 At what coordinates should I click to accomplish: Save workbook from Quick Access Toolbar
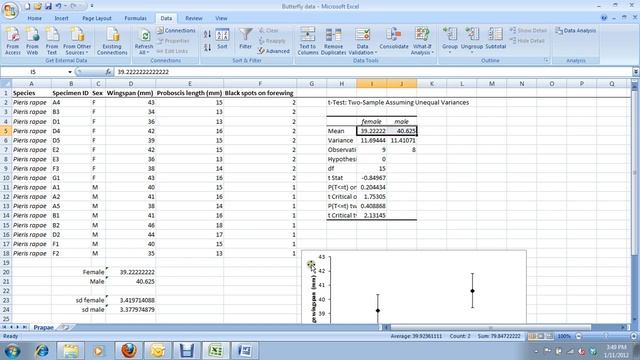click(x=48, y=6)
